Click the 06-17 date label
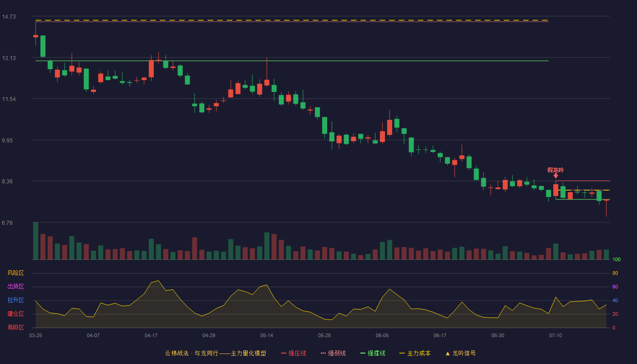This screenshot has width=637, height=364. pos(440,335)
